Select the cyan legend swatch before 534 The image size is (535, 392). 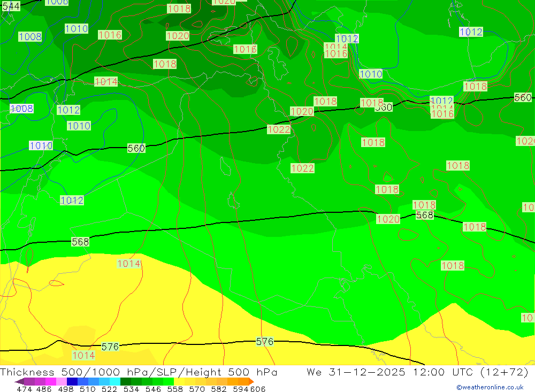(115, 381)
